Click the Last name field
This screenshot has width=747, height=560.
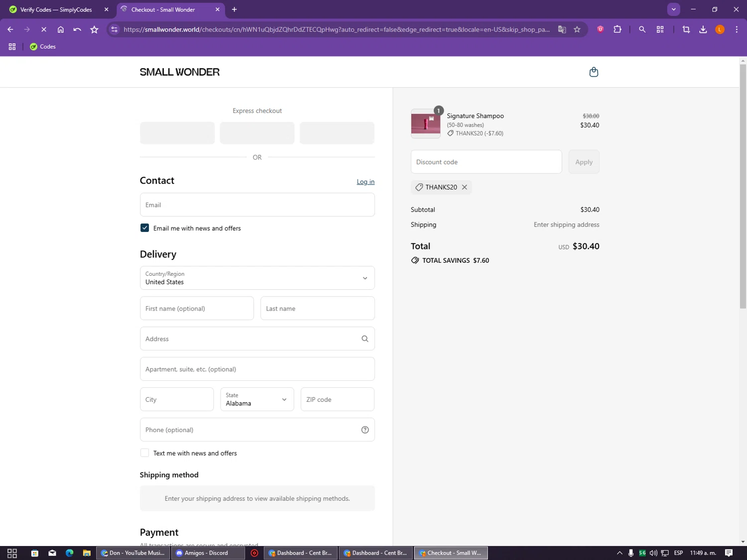click(317, 308)
